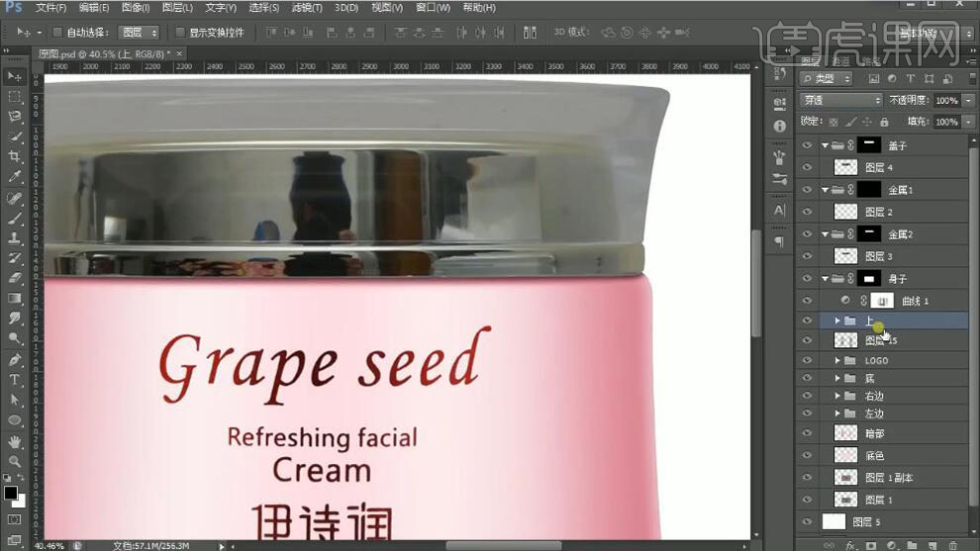
Task: Select the Dodge tool
Action: (15, 338)
